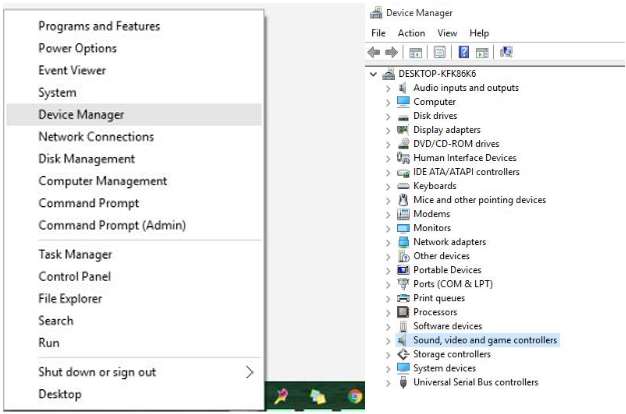Image resolution: width=626 pixels, height=414 pixels.
Task: Click the Network adapters device icon
Action: [404, 242]
